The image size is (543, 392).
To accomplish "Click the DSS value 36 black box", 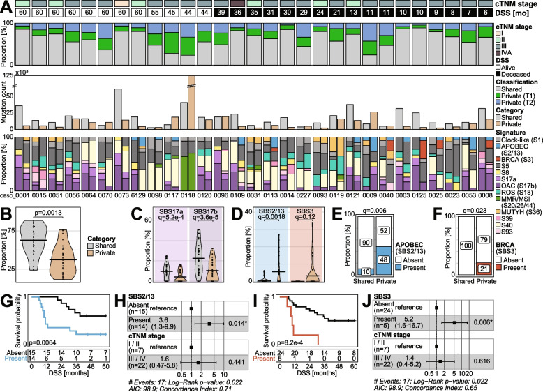I will tap(238, 13).
